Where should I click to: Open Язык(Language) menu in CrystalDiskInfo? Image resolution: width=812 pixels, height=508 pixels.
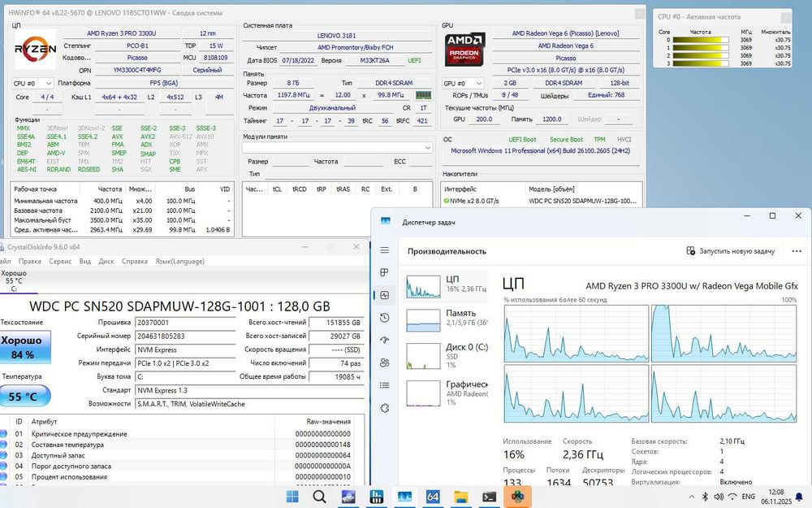click(x=179, y=261)
